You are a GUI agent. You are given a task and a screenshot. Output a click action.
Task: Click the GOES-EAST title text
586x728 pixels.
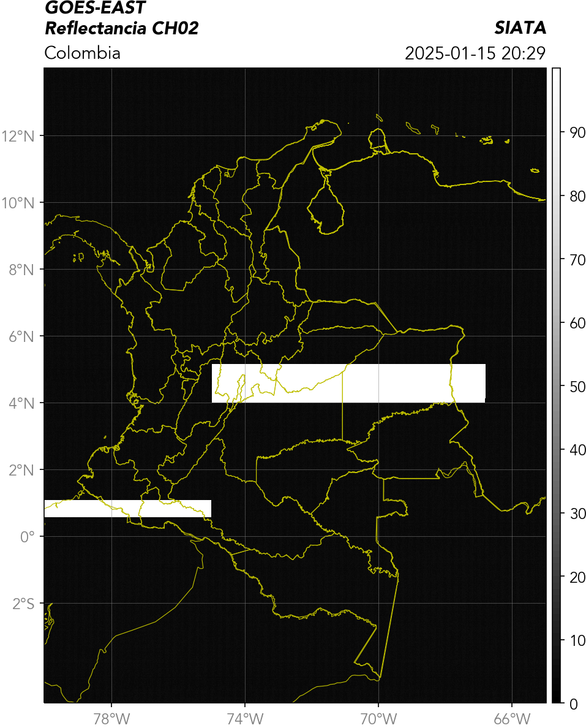(95, 7)
